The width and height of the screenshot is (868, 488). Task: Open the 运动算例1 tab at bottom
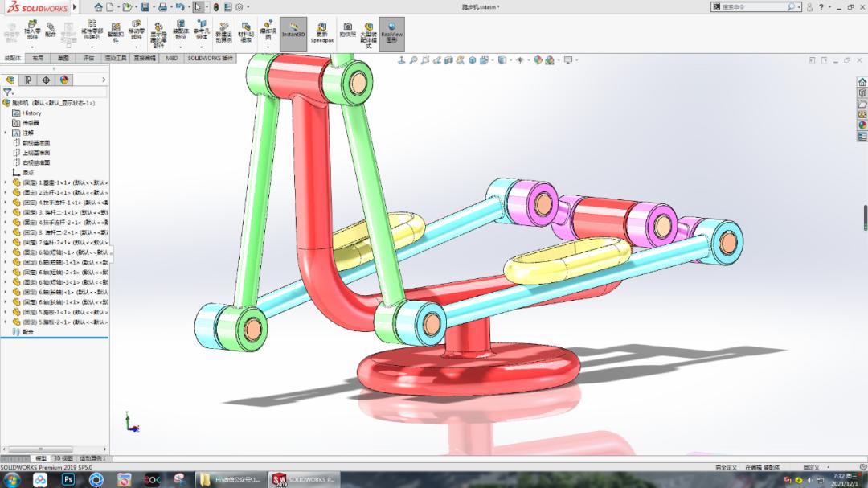coord(91,458)
